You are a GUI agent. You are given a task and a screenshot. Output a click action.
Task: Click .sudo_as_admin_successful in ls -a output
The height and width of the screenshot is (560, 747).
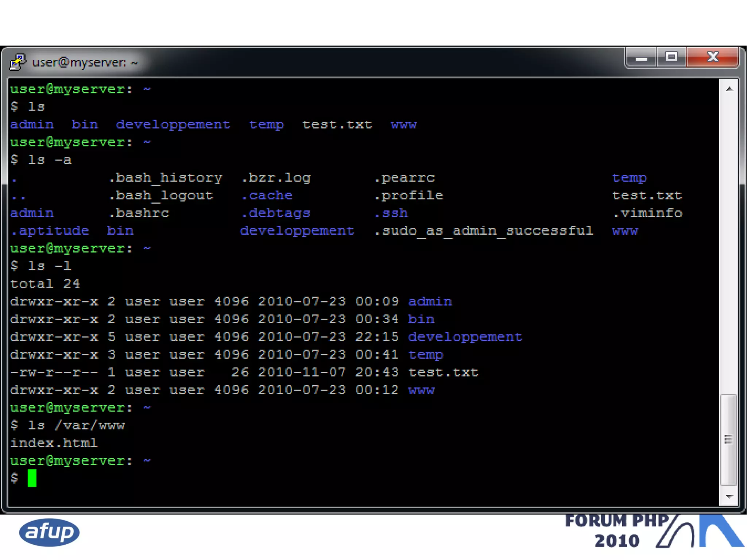tap(484, 231)
